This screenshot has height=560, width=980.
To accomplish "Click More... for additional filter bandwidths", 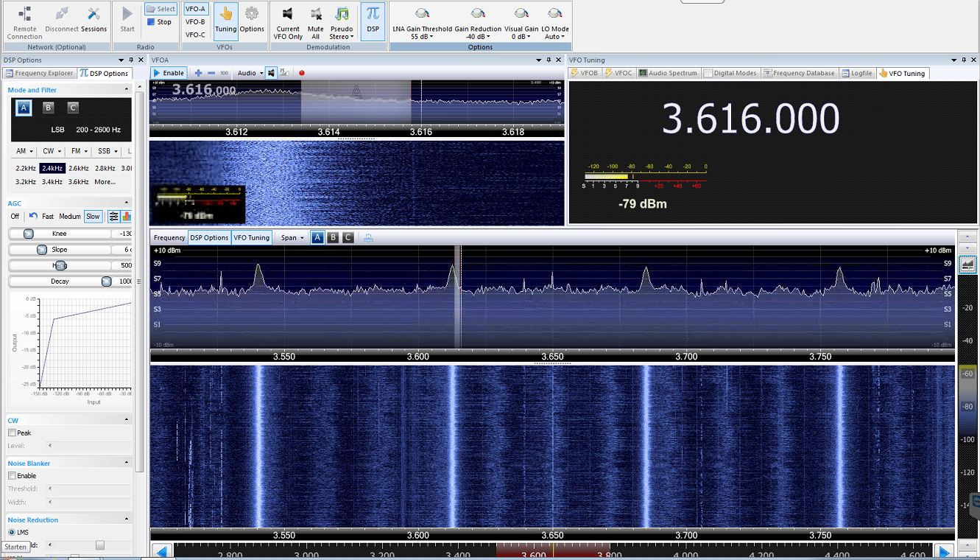I will (105, 181).
